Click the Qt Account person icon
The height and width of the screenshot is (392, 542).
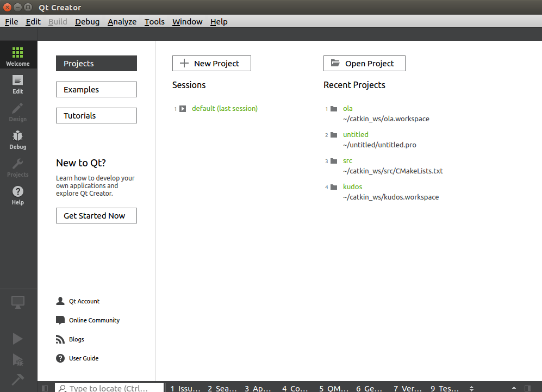click(60, 301)
